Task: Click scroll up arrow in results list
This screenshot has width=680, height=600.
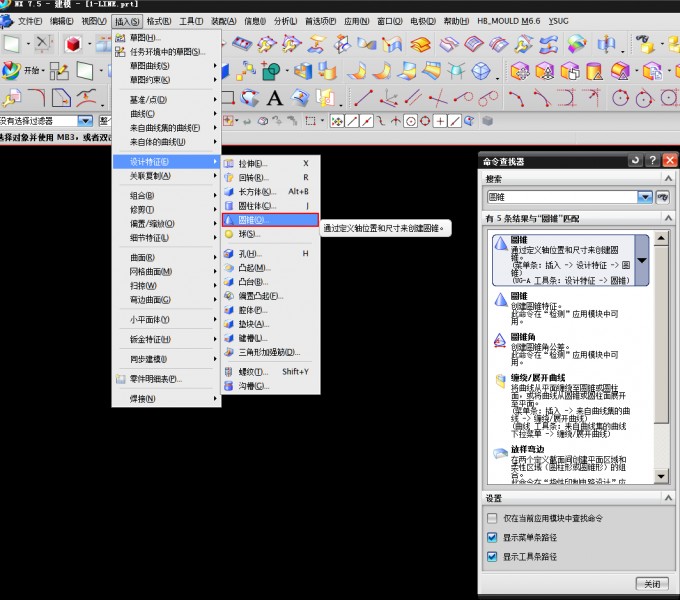Action: [x=661, y=238]
